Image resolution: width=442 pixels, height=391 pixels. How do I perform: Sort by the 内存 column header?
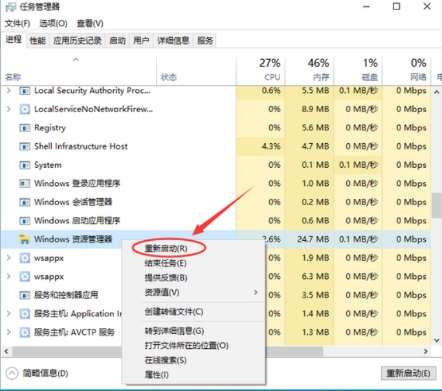(321, 77)
